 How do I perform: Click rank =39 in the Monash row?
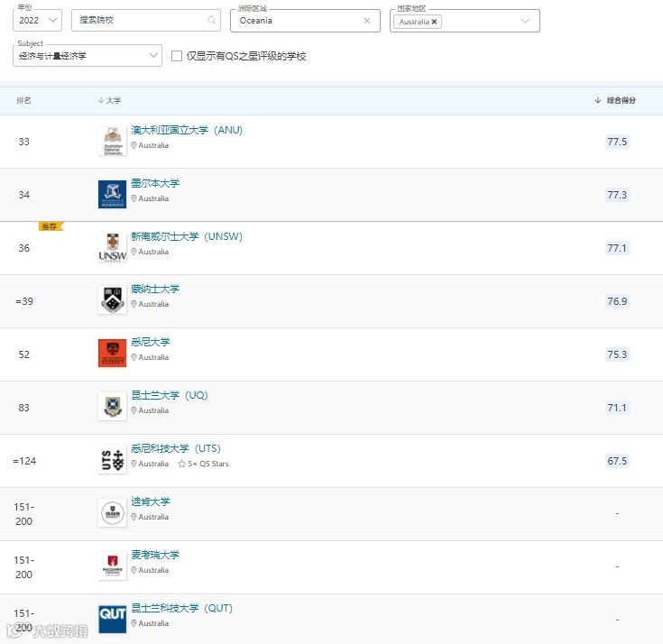click(24, 301)
